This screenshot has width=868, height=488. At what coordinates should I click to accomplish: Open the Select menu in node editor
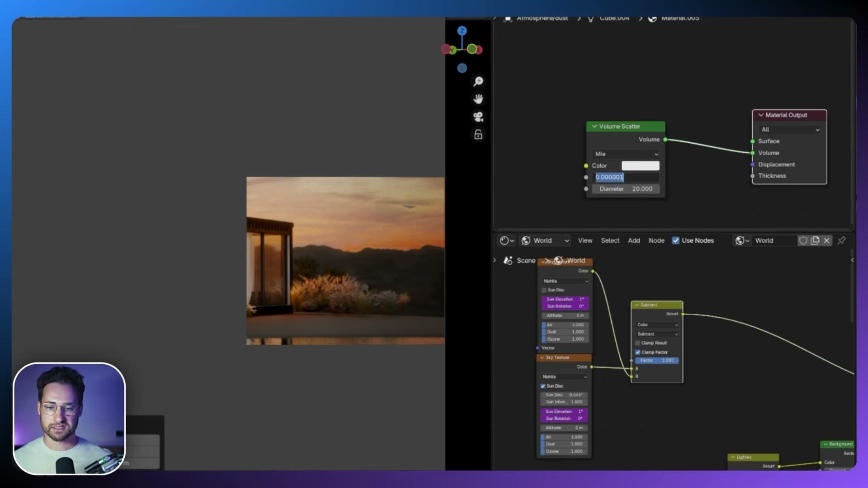610,241
